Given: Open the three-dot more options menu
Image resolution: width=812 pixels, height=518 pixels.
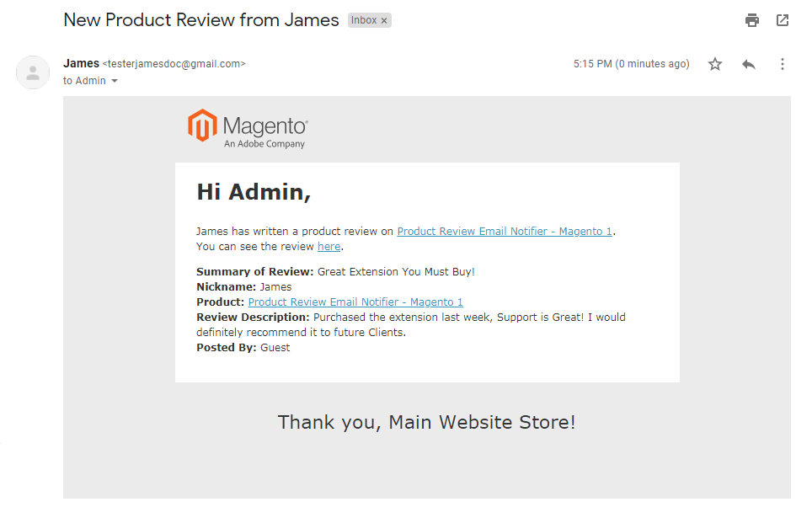Looking at the screenshot, I should (783, 64).
